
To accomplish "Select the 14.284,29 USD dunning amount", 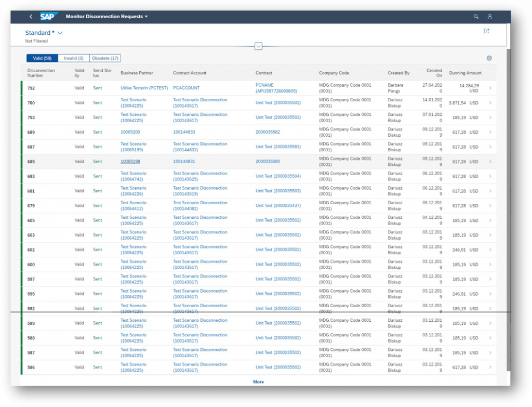I will 469,88.
